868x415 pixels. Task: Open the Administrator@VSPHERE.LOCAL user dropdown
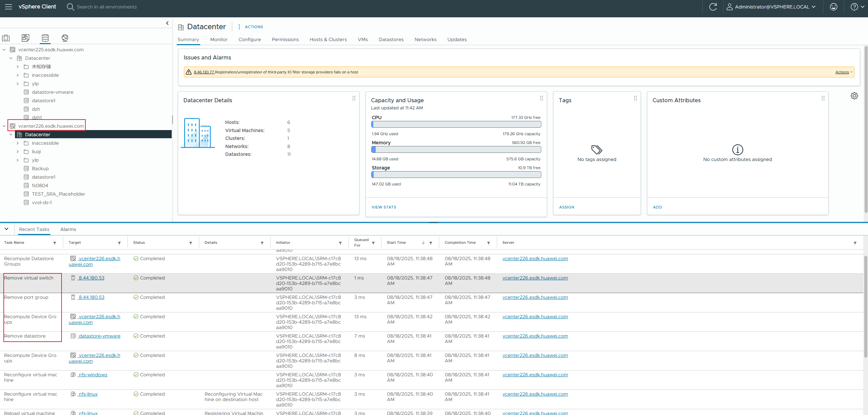(771, 7)
